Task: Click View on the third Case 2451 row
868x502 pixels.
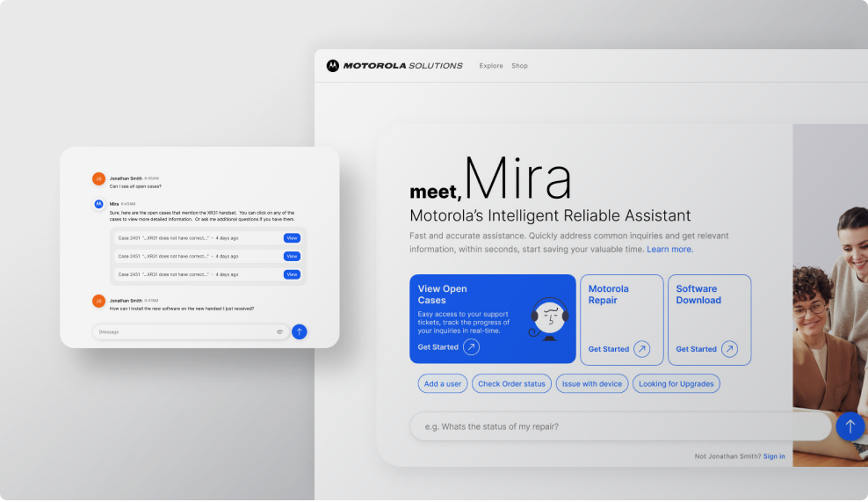Action: pos(292,274)
